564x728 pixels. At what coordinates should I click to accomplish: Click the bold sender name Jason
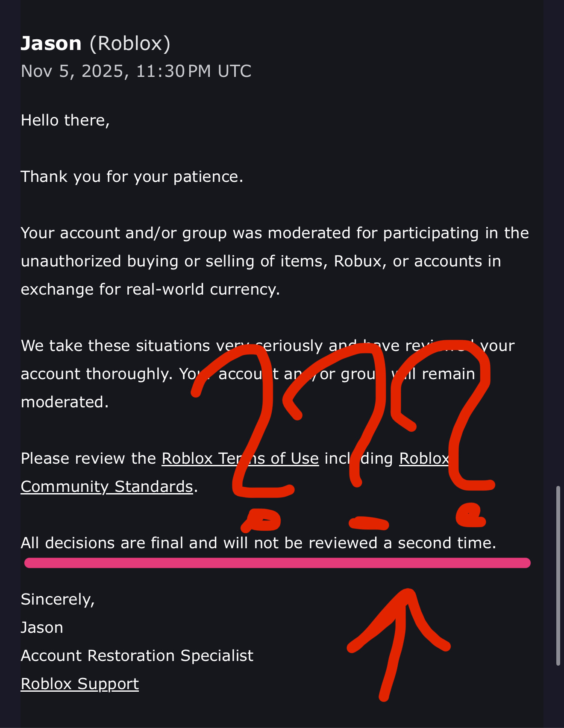click(x=51, y=44)
